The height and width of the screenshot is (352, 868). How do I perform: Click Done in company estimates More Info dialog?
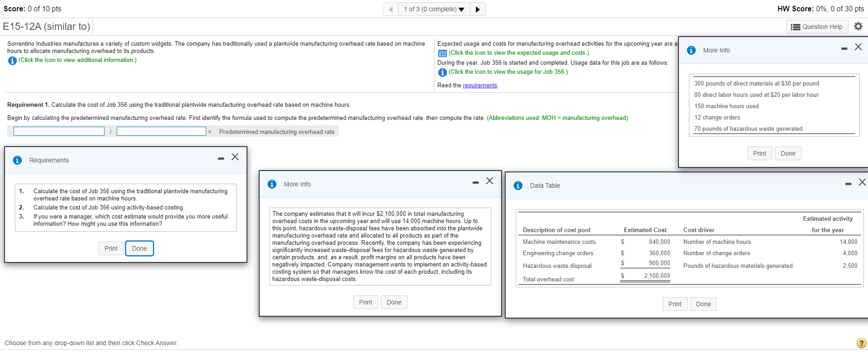click(x=394, y=302)
